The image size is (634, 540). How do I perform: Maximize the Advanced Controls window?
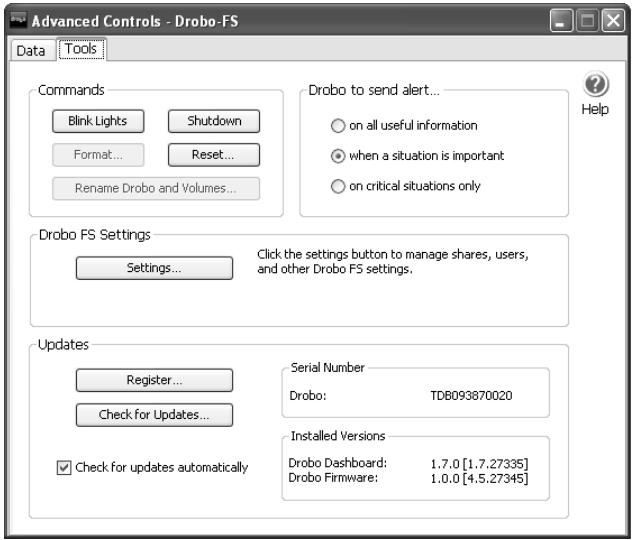(x=587, y=20)
